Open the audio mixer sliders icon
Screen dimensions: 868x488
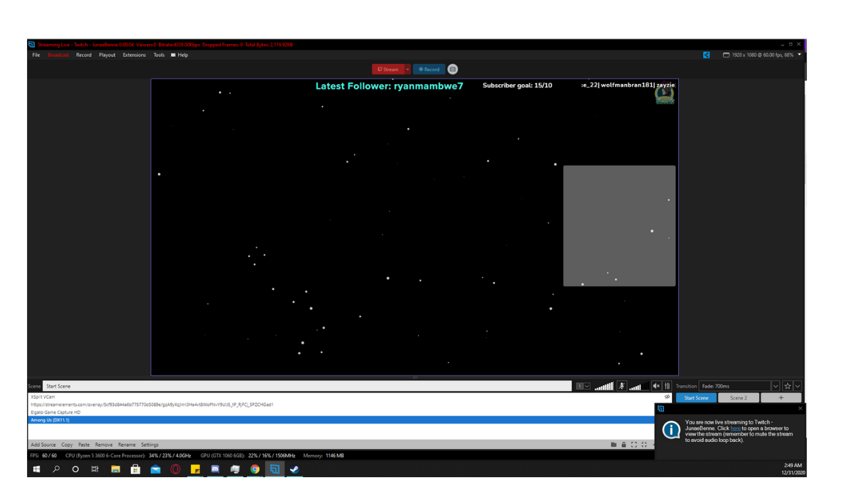[x=667, y=386]
